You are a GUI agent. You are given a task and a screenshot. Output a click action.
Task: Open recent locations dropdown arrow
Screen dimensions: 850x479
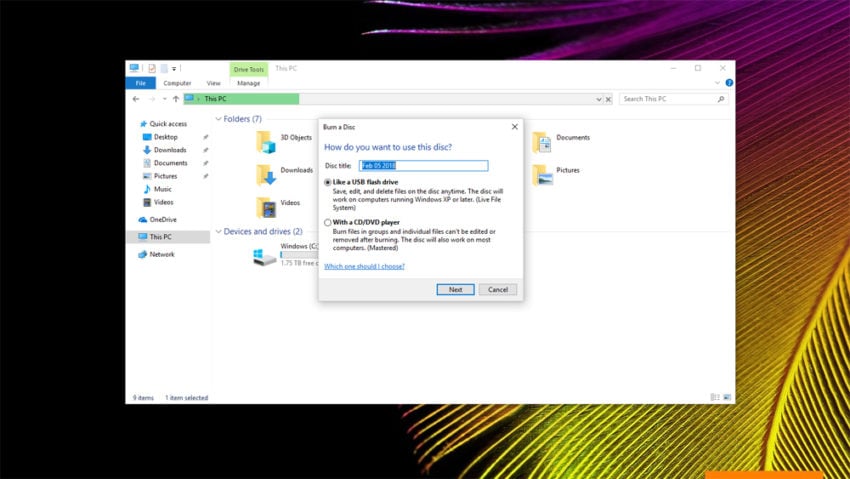pos(164,99)
